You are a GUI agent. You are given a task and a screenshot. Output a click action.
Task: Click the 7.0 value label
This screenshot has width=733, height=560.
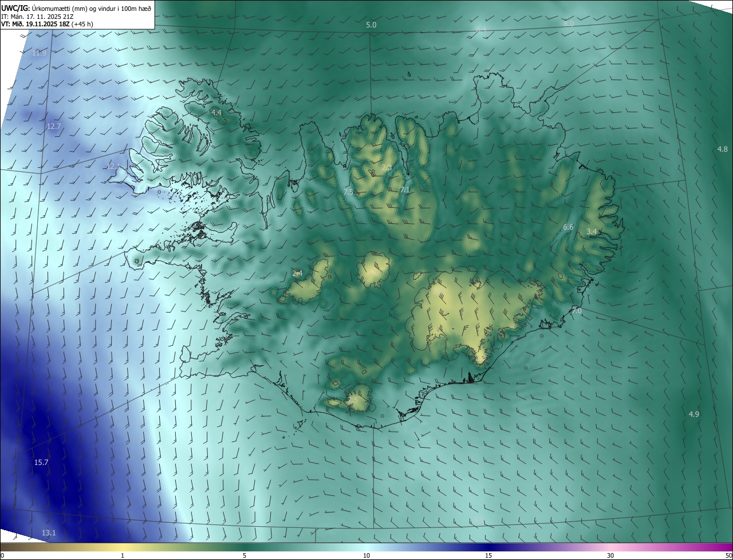point(577,311)
